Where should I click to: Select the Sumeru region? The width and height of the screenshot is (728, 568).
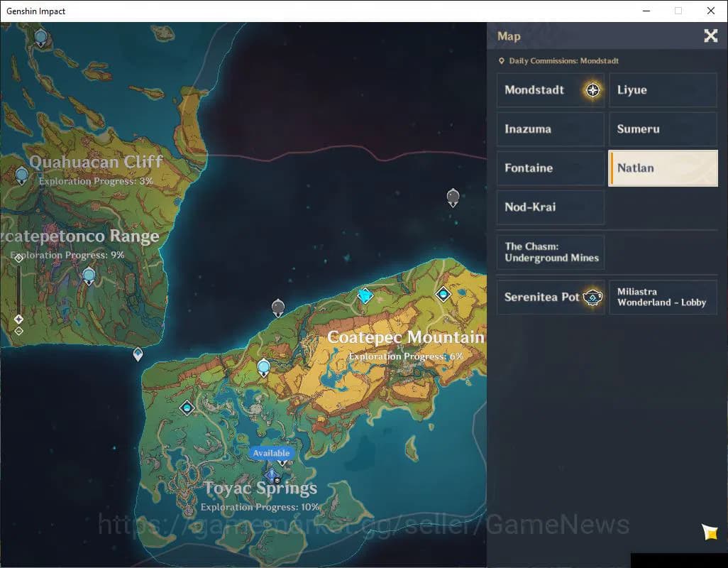pos(663,129)
